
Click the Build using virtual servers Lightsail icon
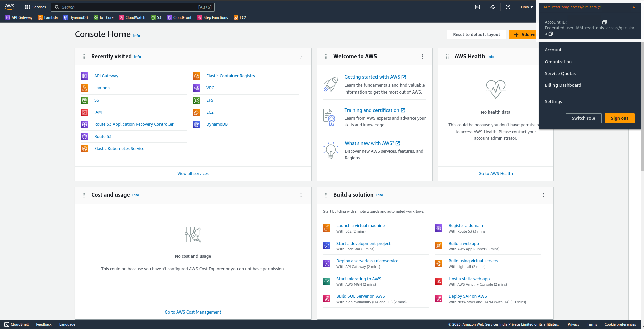(439, 263)
